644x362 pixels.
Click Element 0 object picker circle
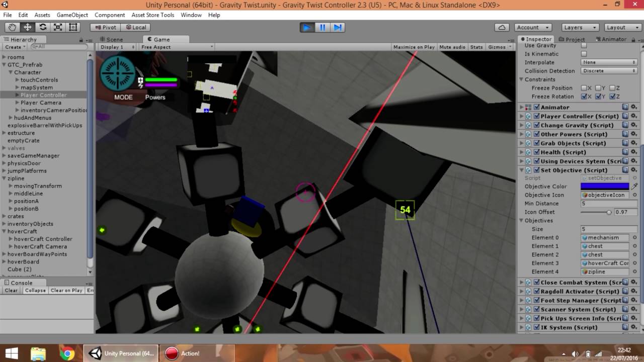coord(634,238)
